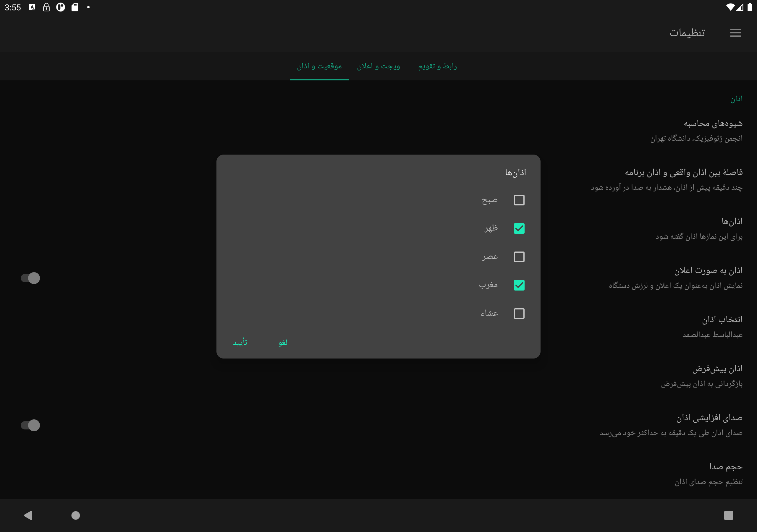This screenshot has width=757, height=532.
Task: Switch to the ویجت و اعلان tab
Action: click(x=378, y=66)
